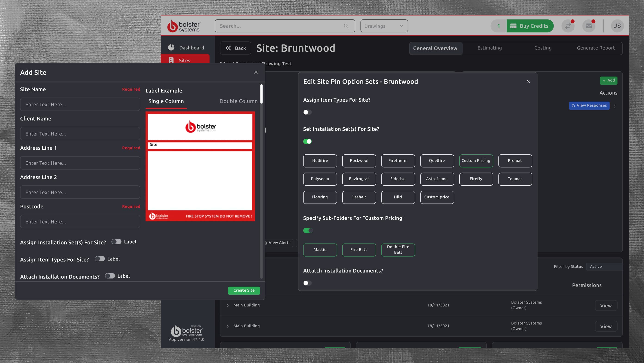
Task: Click the search magnifier icon
Action: pyautogui.click(x=346, y=26)
